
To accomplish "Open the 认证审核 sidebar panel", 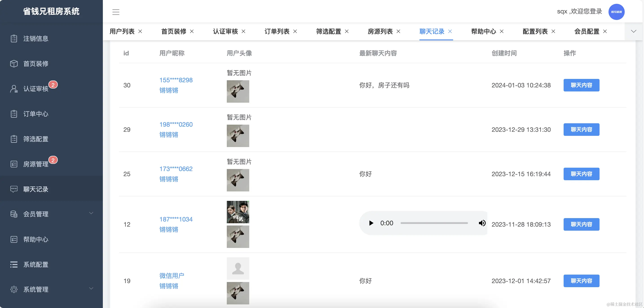I will [36, 89].
